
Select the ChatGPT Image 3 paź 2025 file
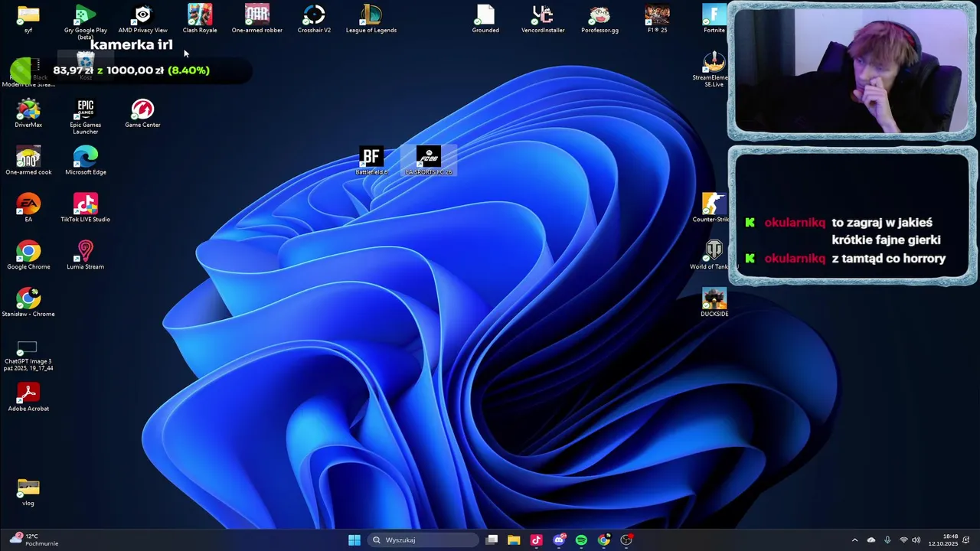[x=28, y=356]
